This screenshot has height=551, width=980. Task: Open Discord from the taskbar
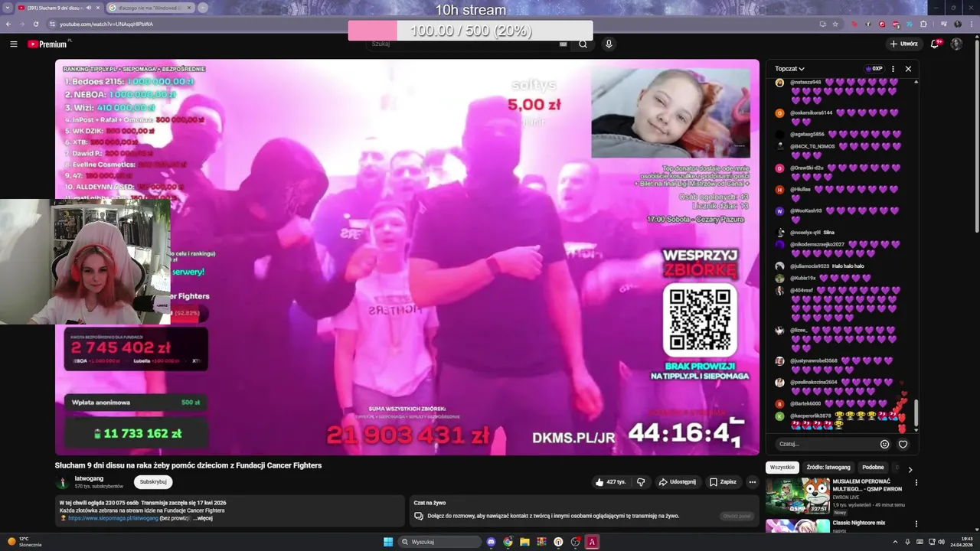(491, 542)
